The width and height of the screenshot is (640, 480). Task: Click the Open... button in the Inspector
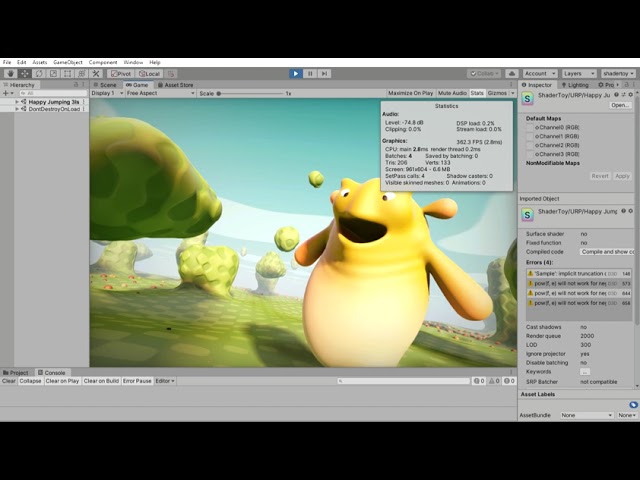pyautogui.click(x=620, y=105)
